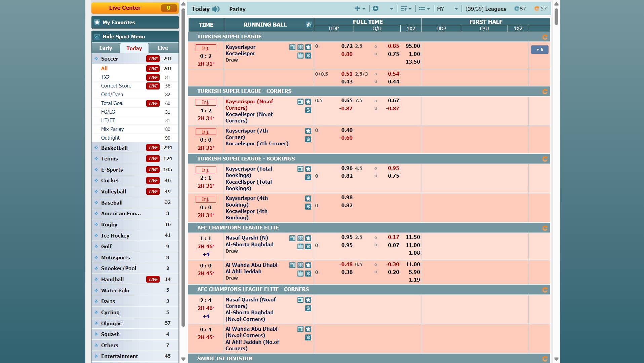Toggle the sound speaker next to Today
Screen dimensions: 644x363
(x=216, y=9)
